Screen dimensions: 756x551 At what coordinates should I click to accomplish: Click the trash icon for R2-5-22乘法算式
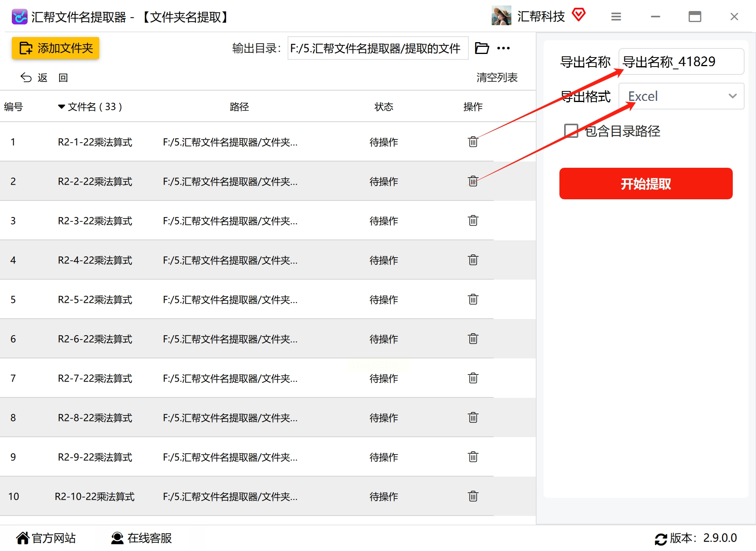click(473, 299)
